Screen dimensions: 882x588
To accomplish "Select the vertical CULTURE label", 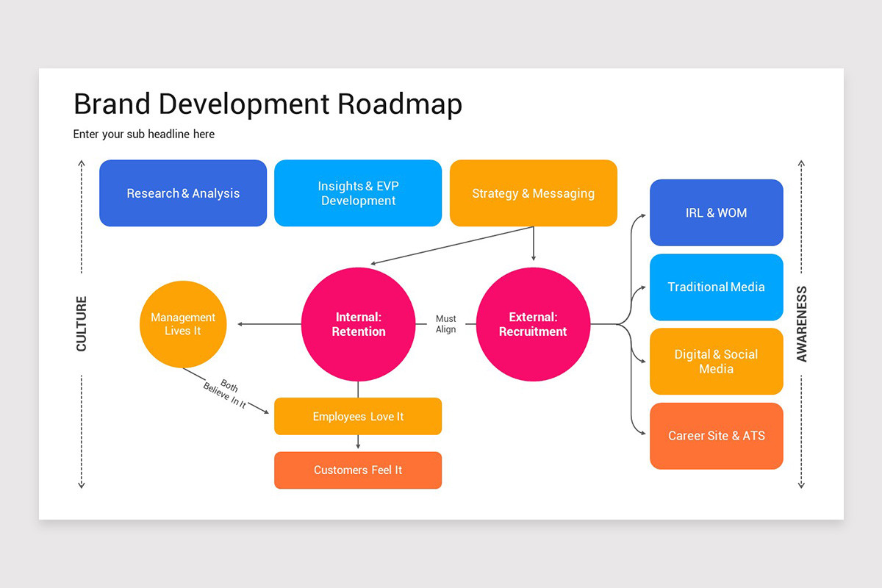I will 82,323.
